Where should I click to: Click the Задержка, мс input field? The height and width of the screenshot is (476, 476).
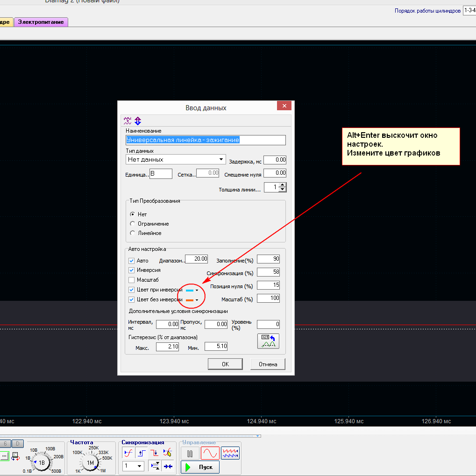(x=275, y=160)
